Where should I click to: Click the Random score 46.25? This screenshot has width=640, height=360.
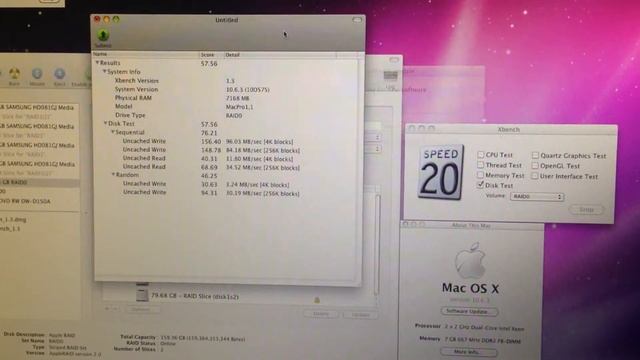(209, 176)
